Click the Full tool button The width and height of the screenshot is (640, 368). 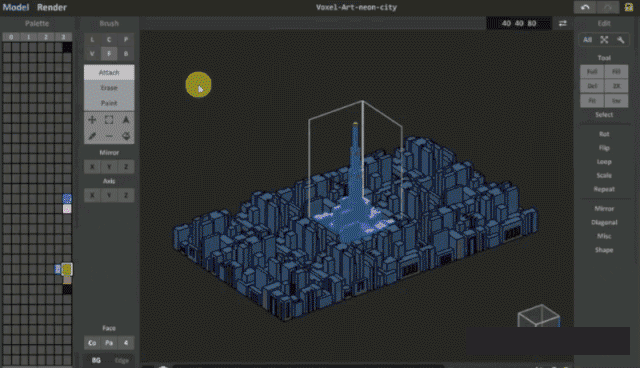coord(592,72)
